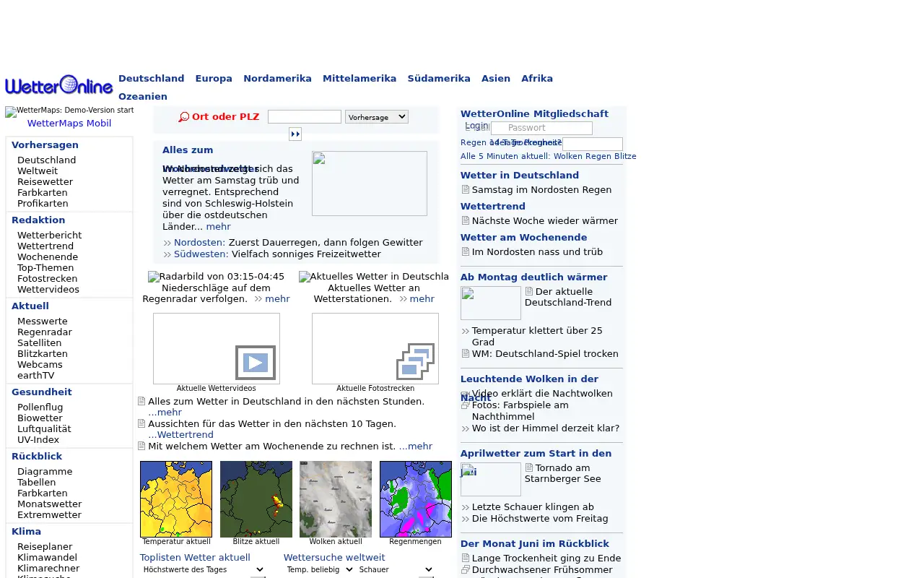Screen dimensions: 924x578
Task: Open Regenradar in the Aktuell sidebar
Action: click(x=45, y=332)
